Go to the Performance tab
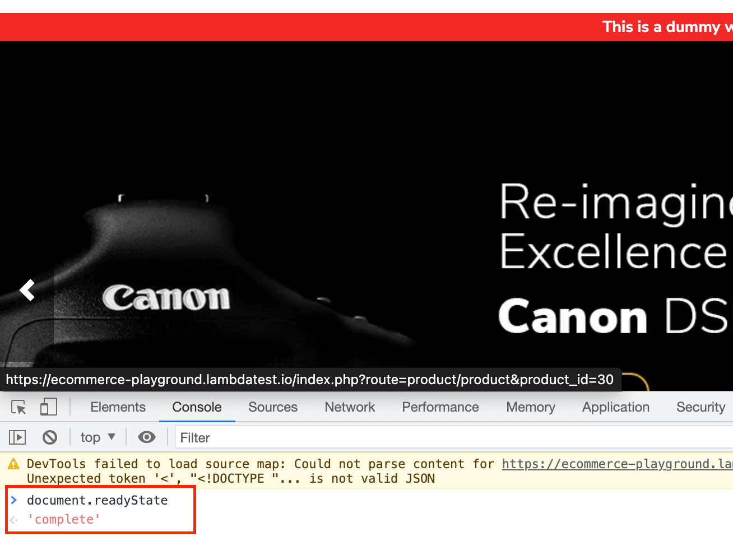733x560 pixels. click(440, 407)
